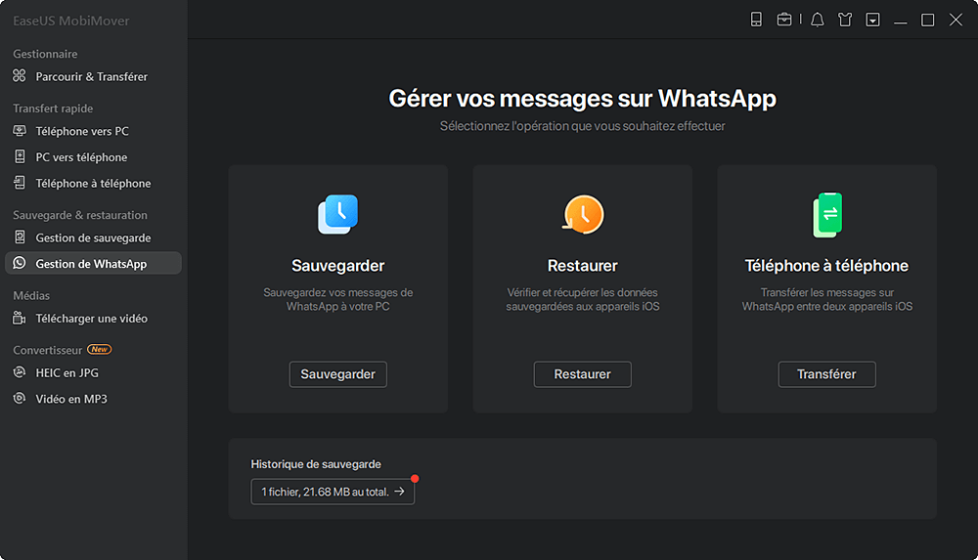This screenshot has height=560, width=978.
Task: Click the arrow in backup history entry
Action: 400,492
